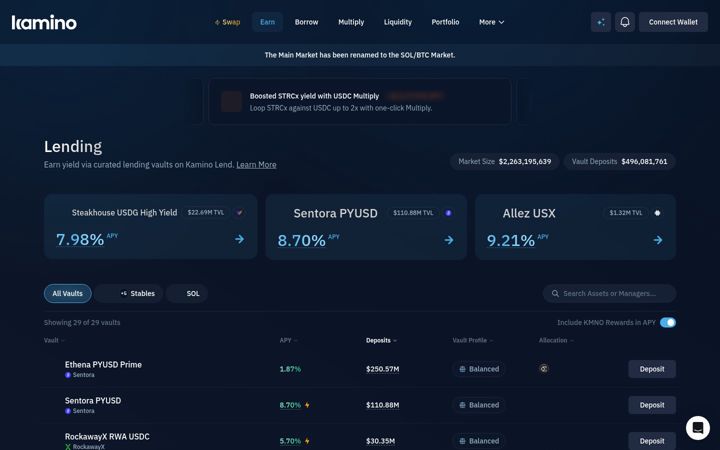The width and height of the screenshot is (720, 450).
Task: Toggle Include KMNO Rewards in APY
Action: coord(668,322)
